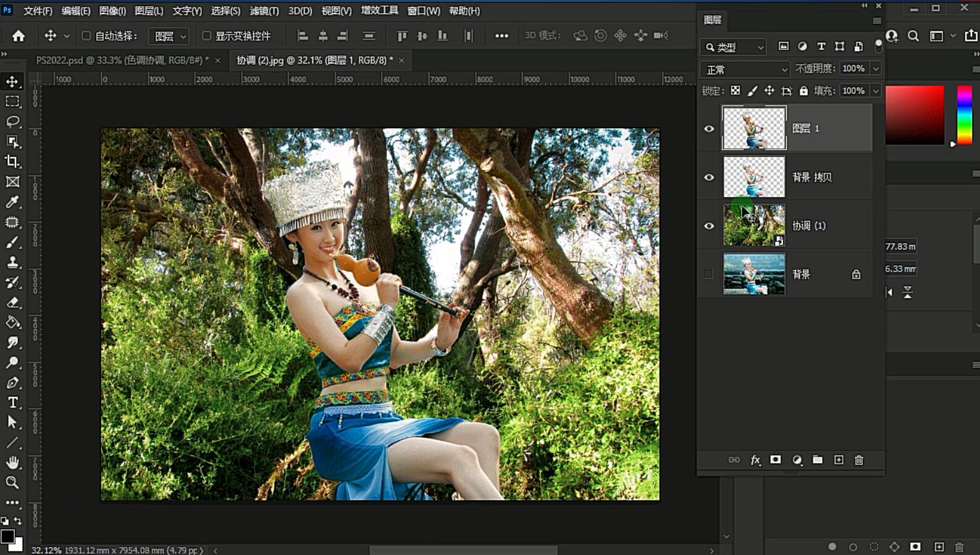Add a layer style with fx icon
Image resolution: width=980 pixels, height=555 pixels.
755,460
